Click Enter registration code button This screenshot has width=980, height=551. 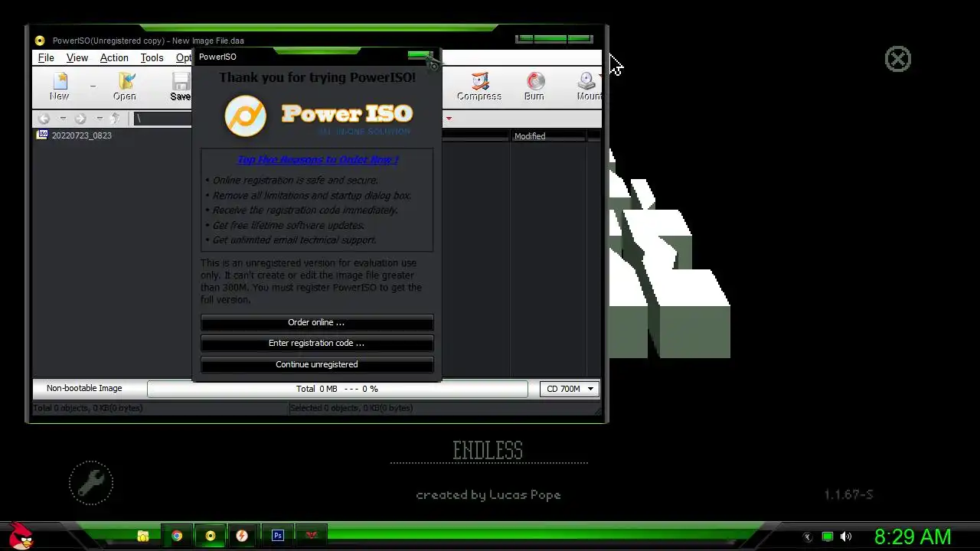(x=317, y=343)
